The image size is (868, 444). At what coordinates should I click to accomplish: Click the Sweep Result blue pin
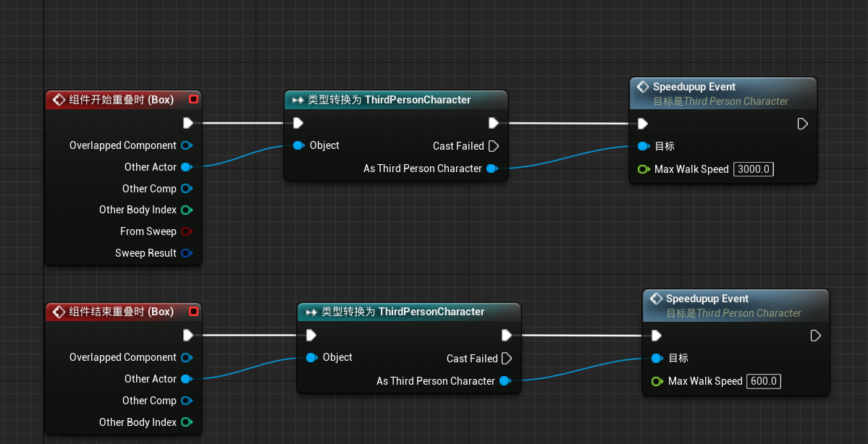(x=187, y=253)
